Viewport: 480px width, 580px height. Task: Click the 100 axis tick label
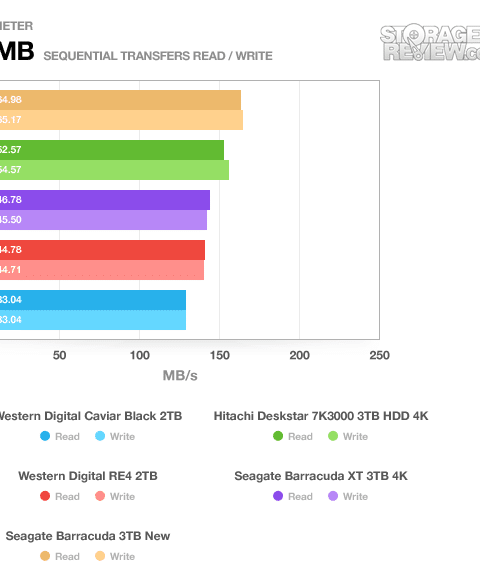tap(139, 355)
